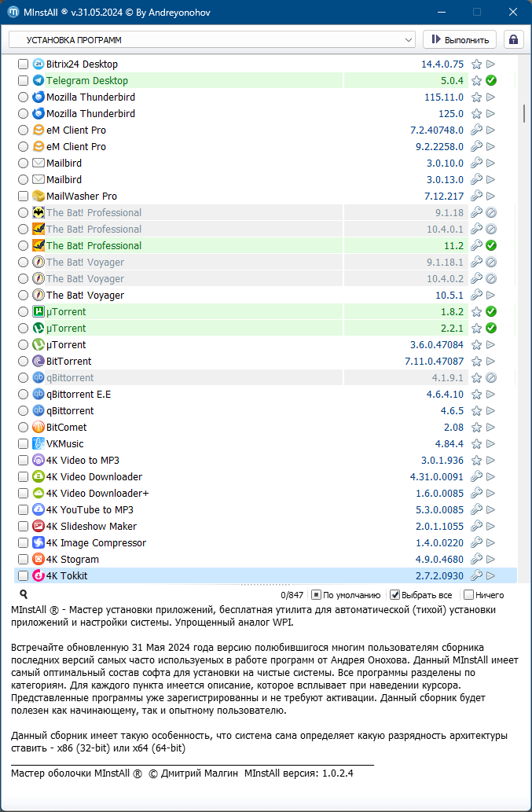
Task: Open the 'УСТАНОВКА ПРОГРАММ' dropdown
Action: 212,40
